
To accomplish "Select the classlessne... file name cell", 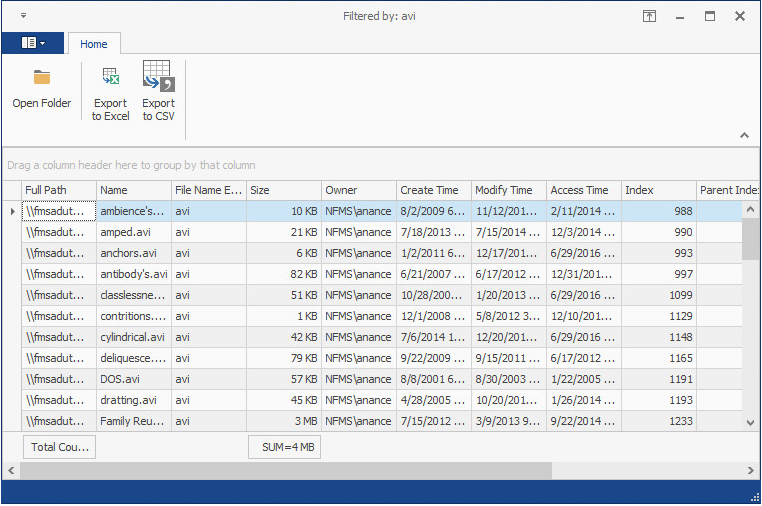I will click(x=134, y=295).
